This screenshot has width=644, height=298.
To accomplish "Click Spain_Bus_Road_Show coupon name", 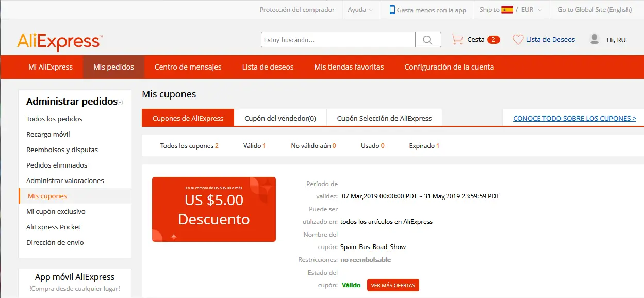I will pyautogui.click(x=373, y=247).
